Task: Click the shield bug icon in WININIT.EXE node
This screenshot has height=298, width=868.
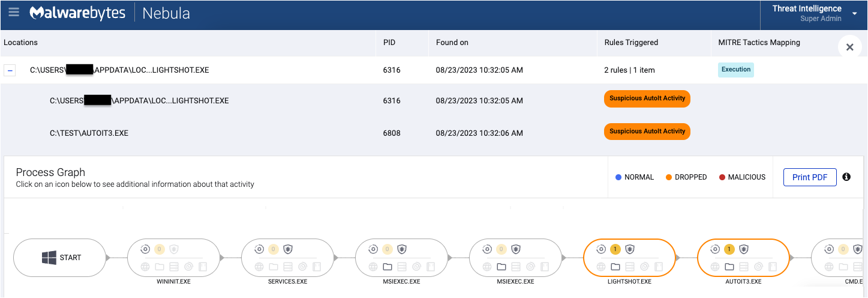Action: click(174, 249)
